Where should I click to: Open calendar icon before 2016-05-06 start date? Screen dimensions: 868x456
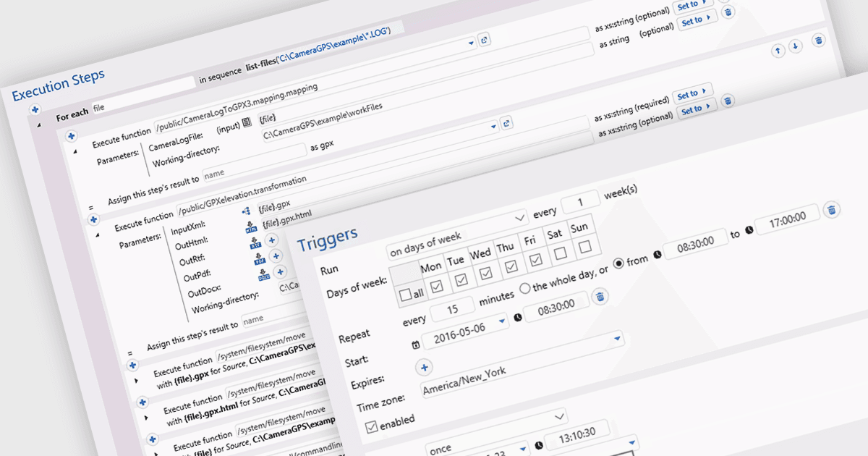click(x=416, y=345)
